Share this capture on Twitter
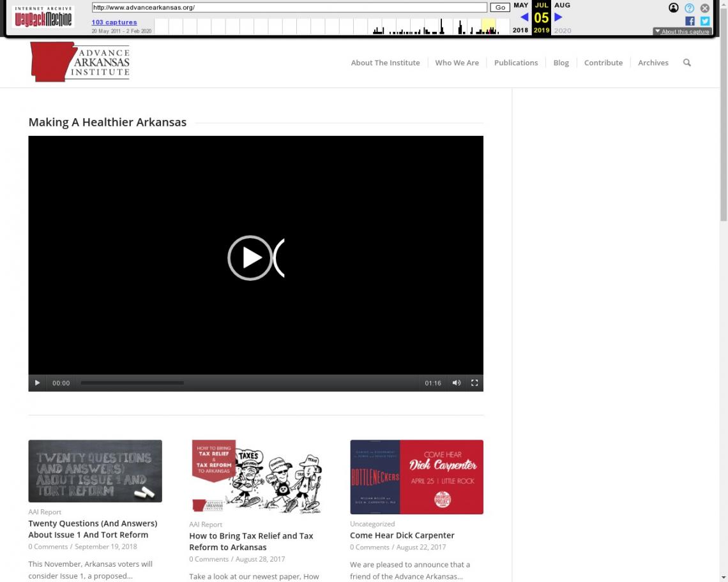728x582 pixels. pos(705,21)
